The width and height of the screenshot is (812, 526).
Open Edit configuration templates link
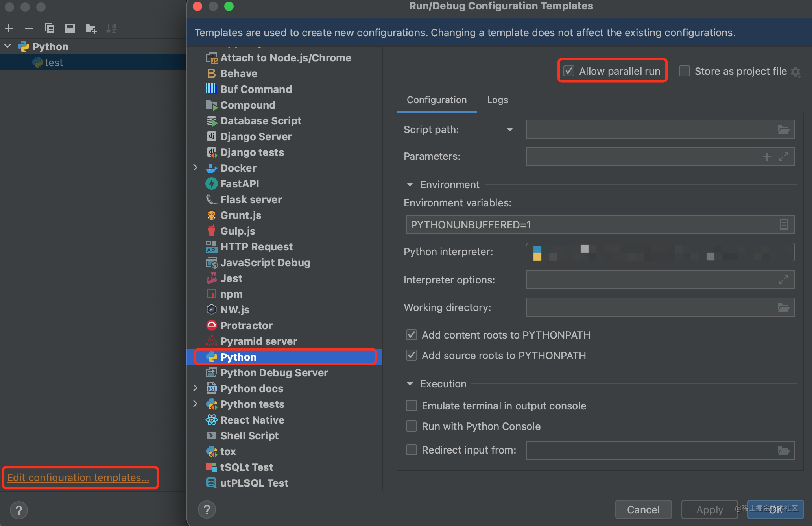pos(78,477)
